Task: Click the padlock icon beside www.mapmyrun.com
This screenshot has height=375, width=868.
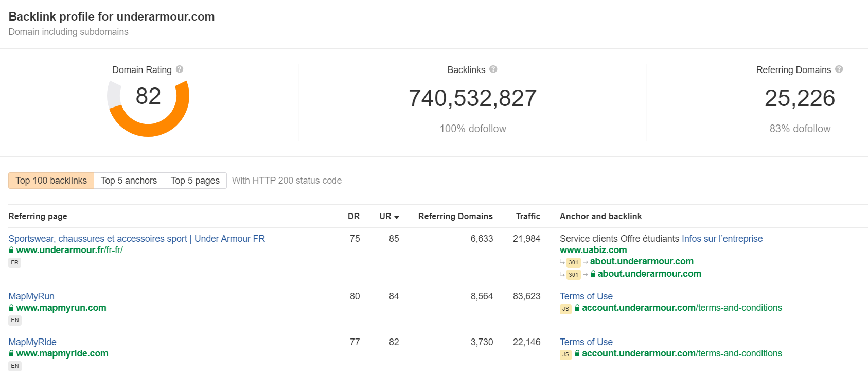Action: pos(11,308)
